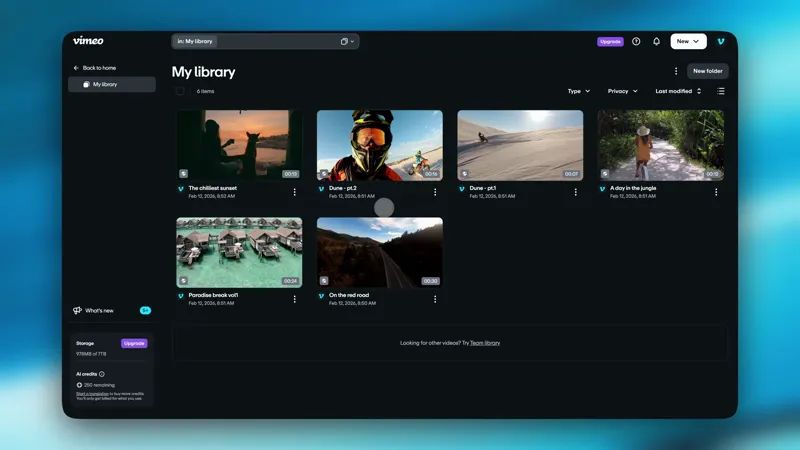This screenshot has height=450, width=800.
Task: Follow the Team library link
Action: [x=485, y=343]
